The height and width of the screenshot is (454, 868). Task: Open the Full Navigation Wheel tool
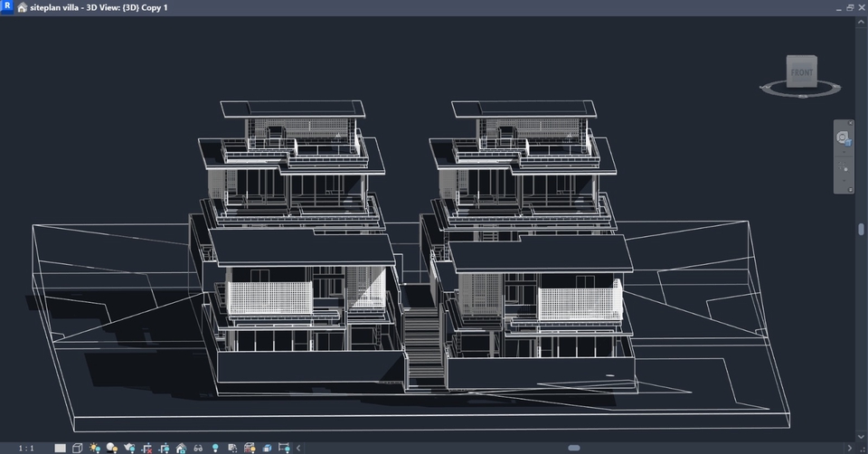point(843,137)
